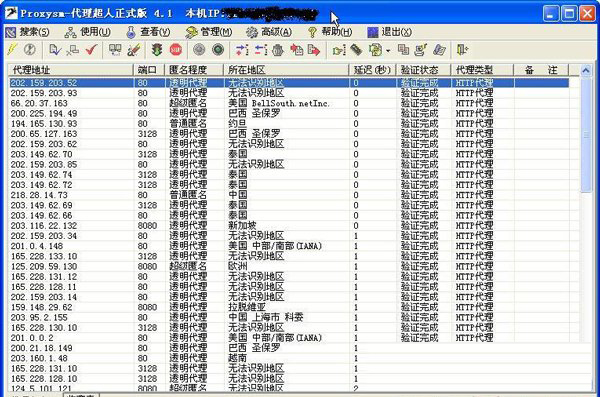
Task: Click the 美国 BellSouth.netInc. region cell
Action: [279, 103]
